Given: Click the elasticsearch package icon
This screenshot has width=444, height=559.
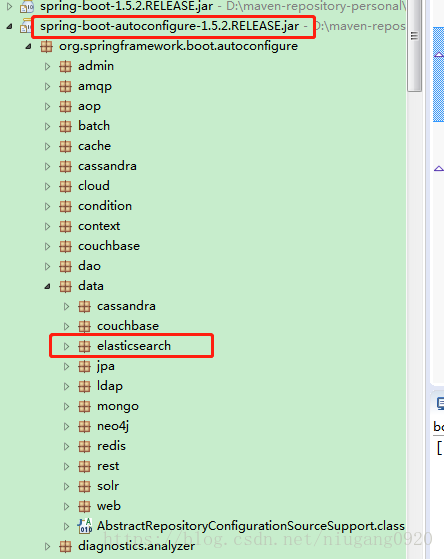Looking at the screenshot, I should pyautogui.click(x=84, y=346).
